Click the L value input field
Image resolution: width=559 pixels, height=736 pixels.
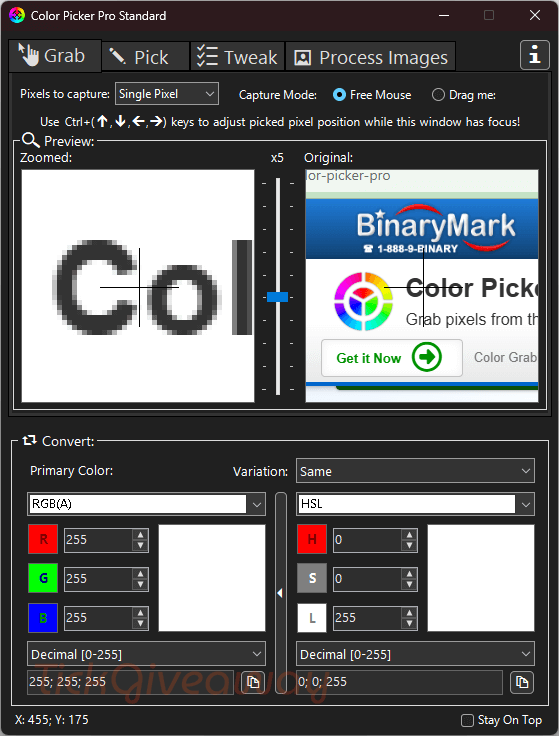(x=367, y=618)
